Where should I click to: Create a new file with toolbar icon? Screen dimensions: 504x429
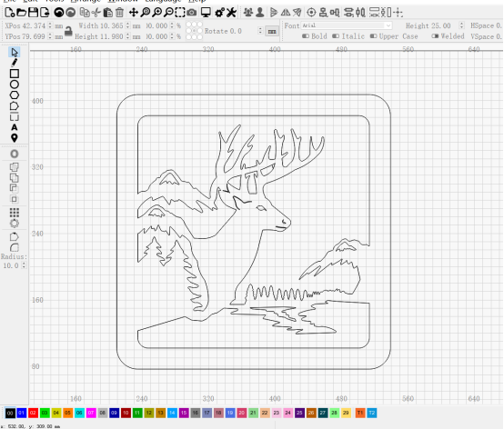pos(10,13)
